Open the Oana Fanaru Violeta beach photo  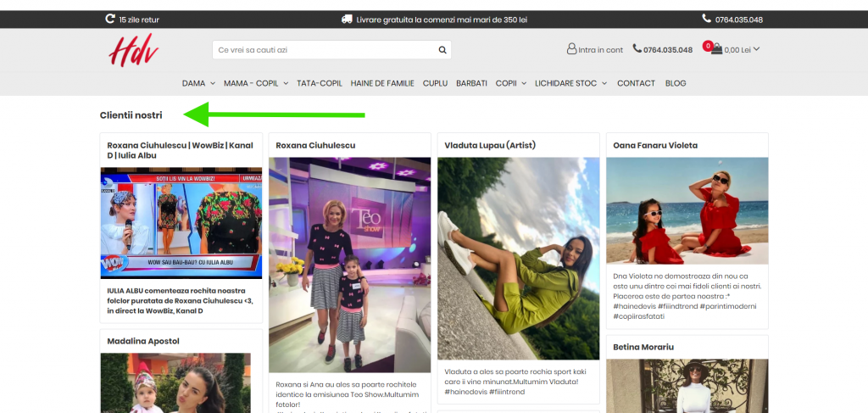click(x=687, y=210)
